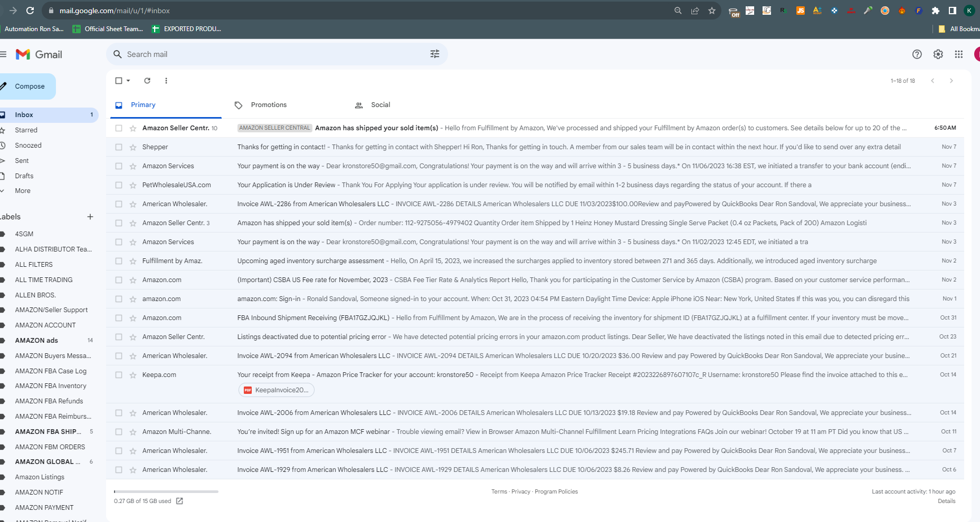Open the Drafts folder
Viewport: 980px width, 522px height.
[x=24, y=176]
